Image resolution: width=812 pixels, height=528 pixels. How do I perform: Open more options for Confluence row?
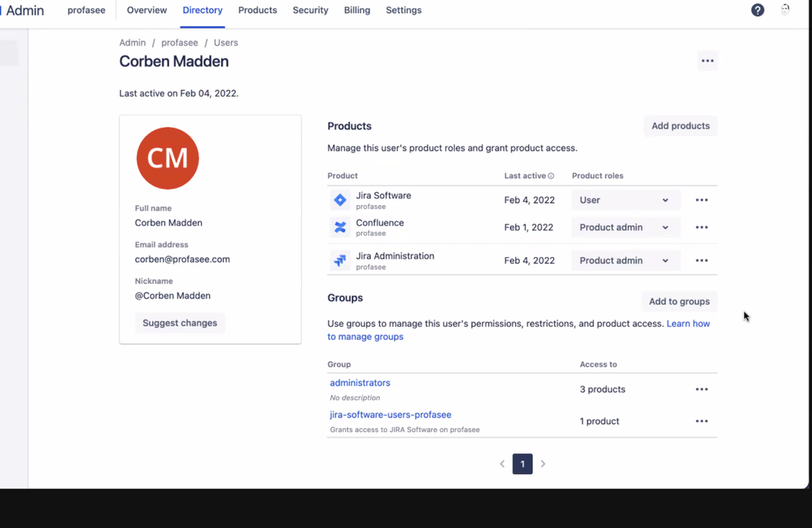click(x=701, y=227)
